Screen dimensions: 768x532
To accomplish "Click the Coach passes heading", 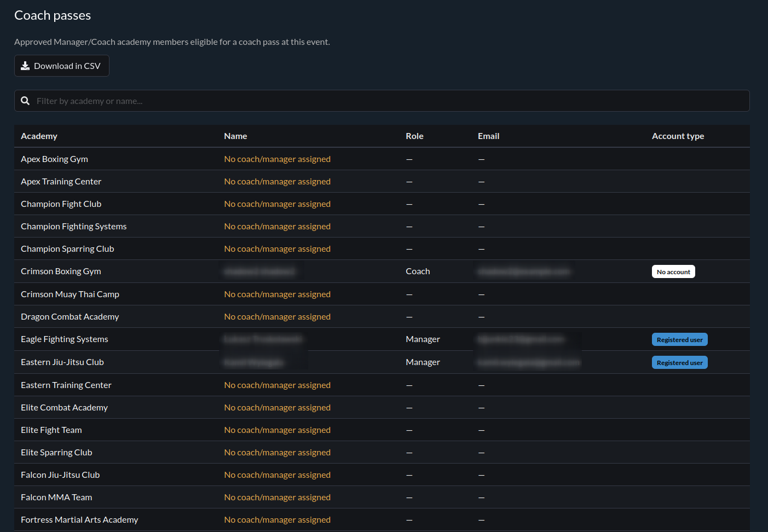I will [x=53, y=15].
